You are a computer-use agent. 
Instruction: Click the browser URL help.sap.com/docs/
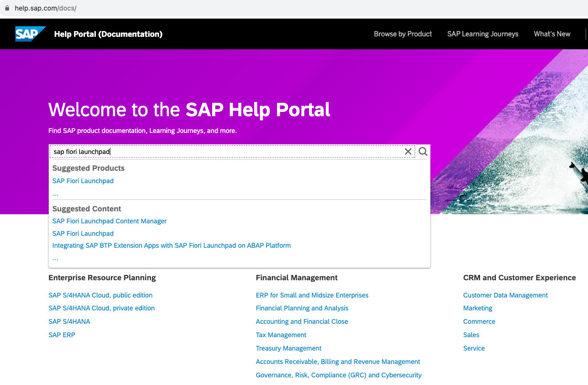point(46,9)
